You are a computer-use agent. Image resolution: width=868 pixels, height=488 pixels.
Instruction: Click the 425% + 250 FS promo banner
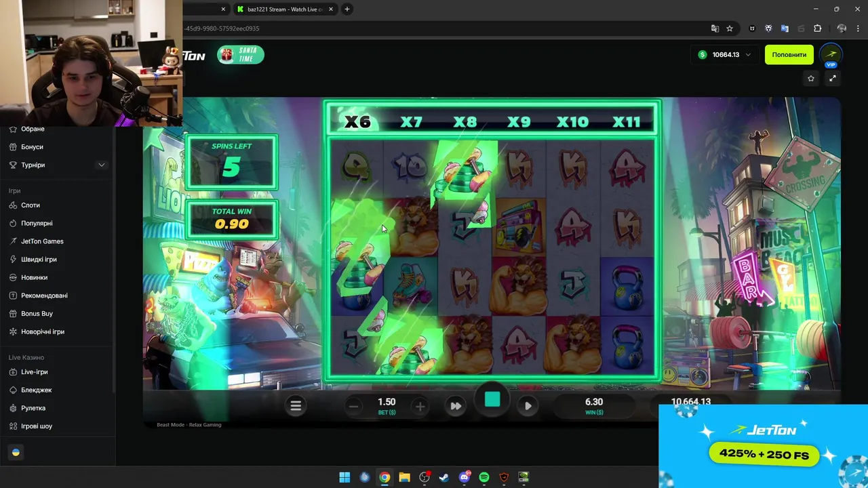(x=764, y=453)
